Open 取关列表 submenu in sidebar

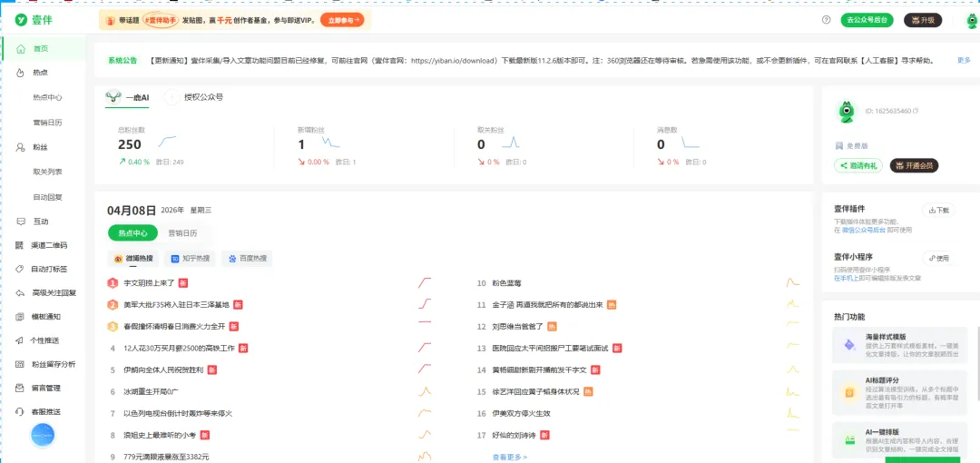click(x=47, y=172)
